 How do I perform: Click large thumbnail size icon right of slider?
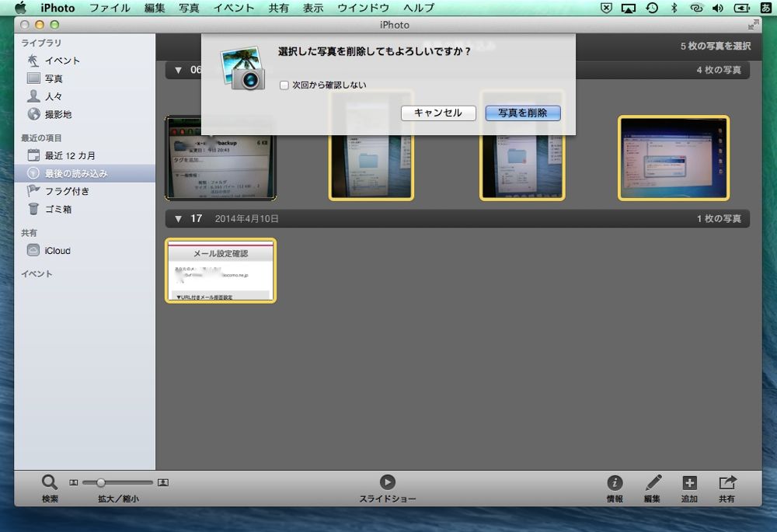tap(163, 482)
